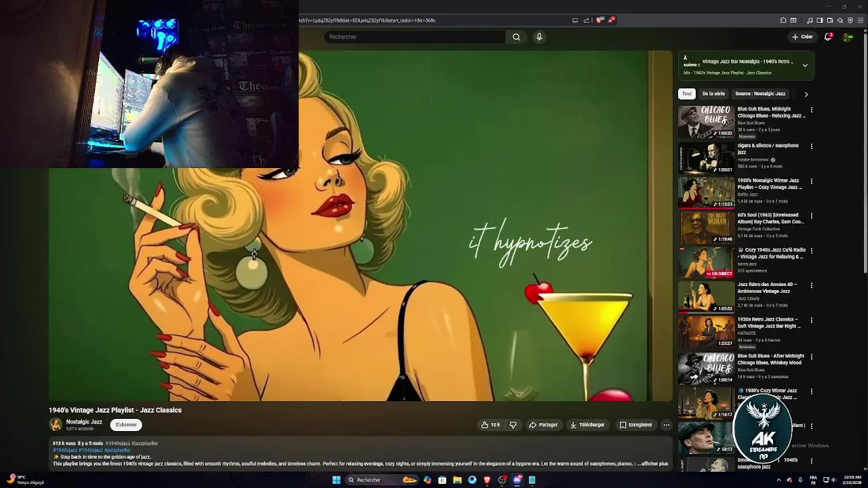Open the Leo AI sparkle icon
Image resolution: width=868 pixels, height=488 pixels.
pyautogui.click(x=840, y=20)
